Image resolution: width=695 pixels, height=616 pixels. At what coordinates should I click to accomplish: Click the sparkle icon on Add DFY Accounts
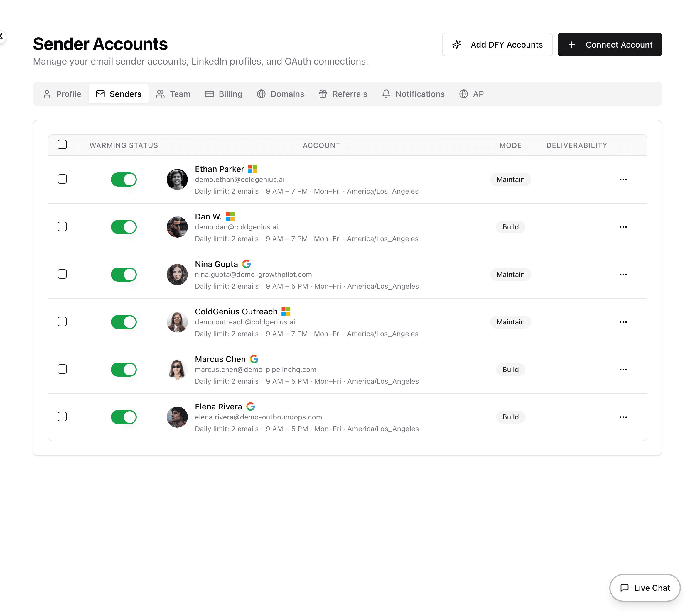[457, 45]
